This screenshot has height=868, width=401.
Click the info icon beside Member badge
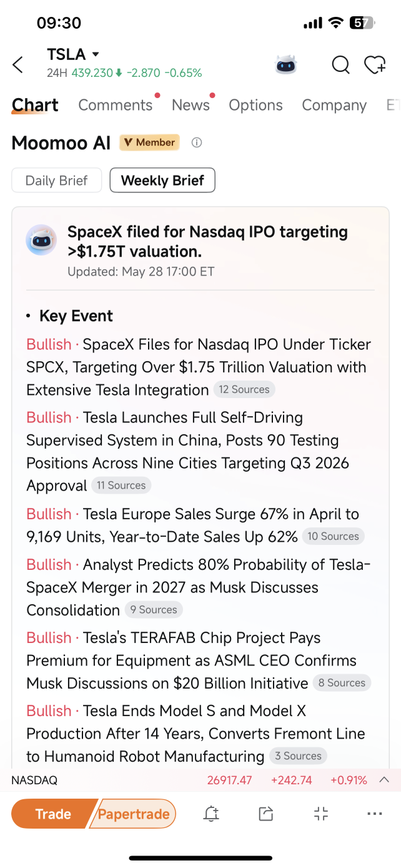click(x=197, y=142)
